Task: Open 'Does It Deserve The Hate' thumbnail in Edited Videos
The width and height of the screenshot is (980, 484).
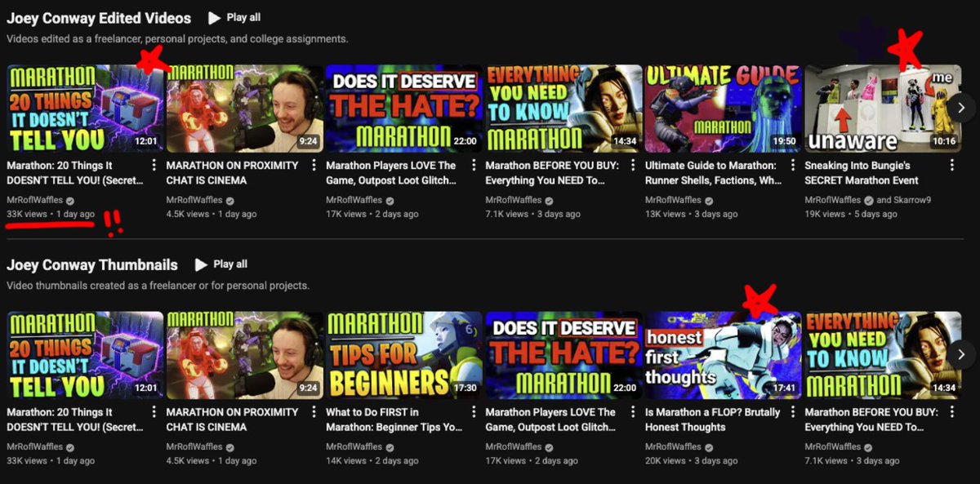Action: (x=404, y=109)
